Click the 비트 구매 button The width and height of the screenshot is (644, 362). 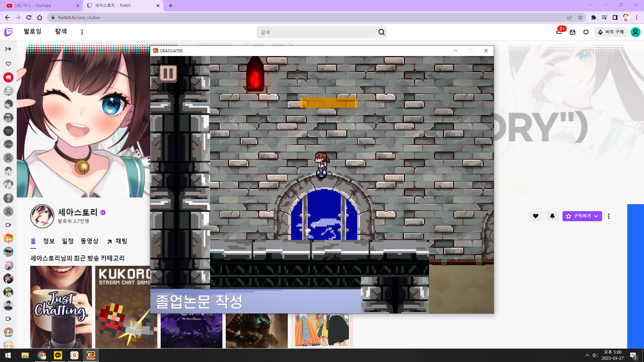[611, 32]
